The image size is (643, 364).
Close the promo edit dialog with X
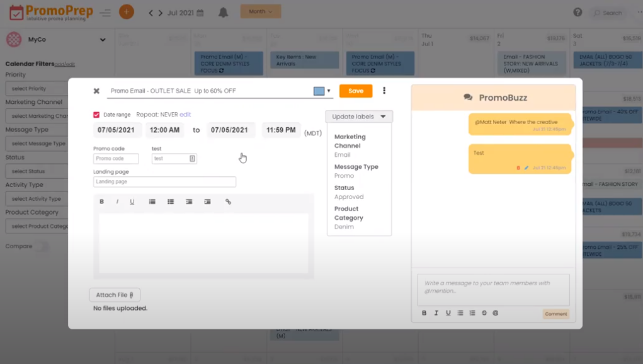96,91
